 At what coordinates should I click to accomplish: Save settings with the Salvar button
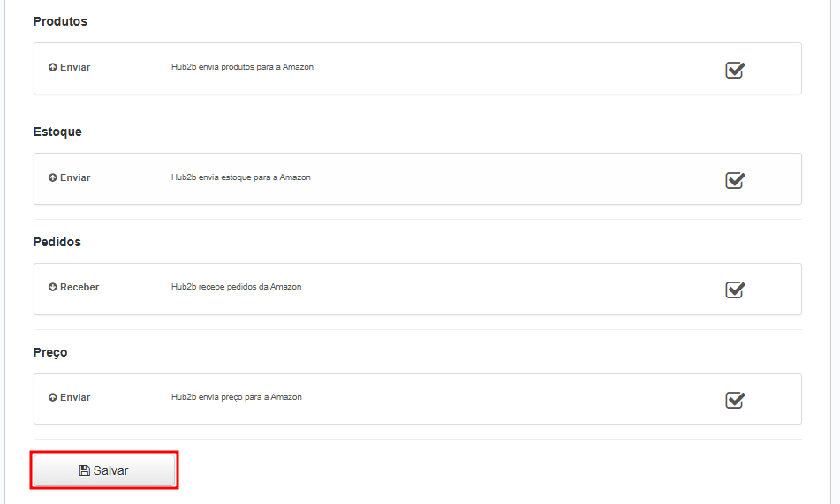[104, 470]
